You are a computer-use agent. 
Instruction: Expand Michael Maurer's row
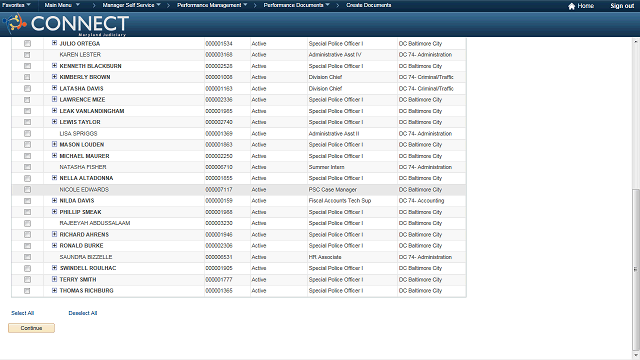[x=54, y=156]
